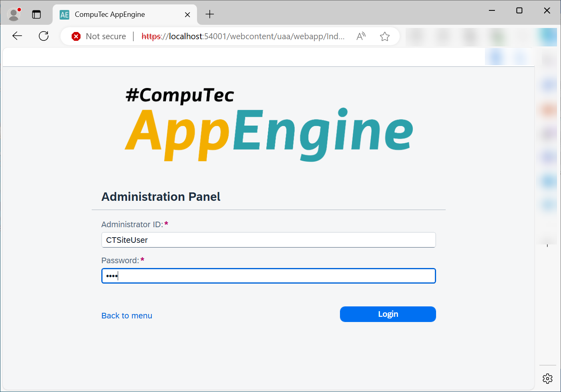Add page to favorites star
The height and width of the screenshot is (392, 561).
pos(385,36)
